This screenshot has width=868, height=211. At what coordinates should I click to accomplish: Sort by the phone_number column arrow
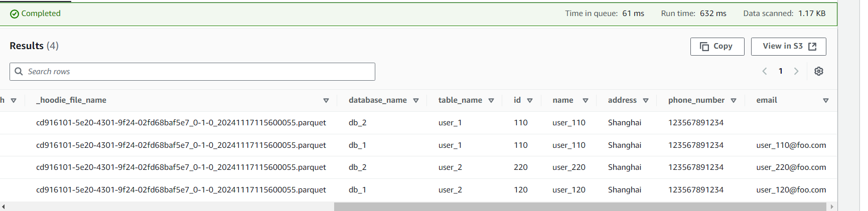pyautogui.click(x=734, y=100)
